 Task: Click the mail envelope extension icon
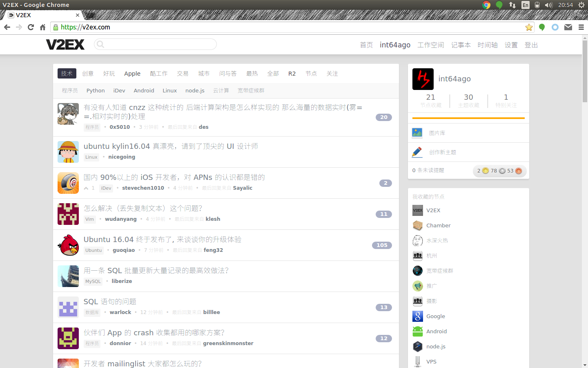click(568, 27)
